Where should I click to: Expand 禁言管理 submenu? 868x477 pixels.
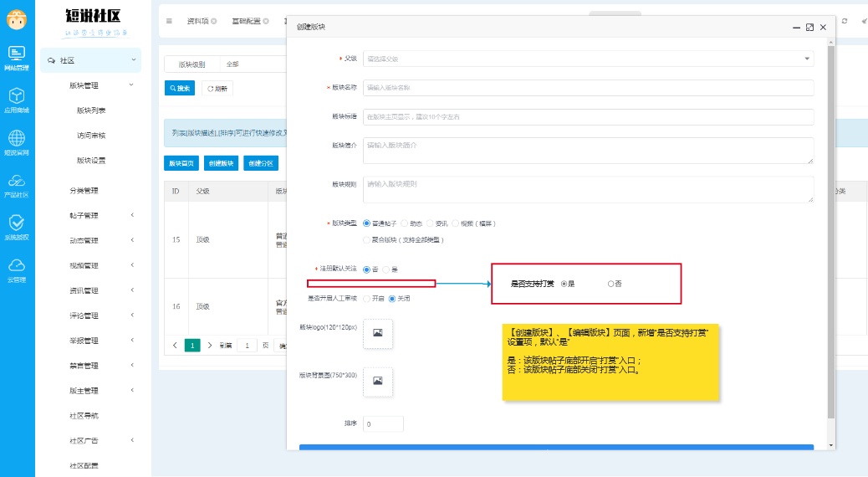132,365
